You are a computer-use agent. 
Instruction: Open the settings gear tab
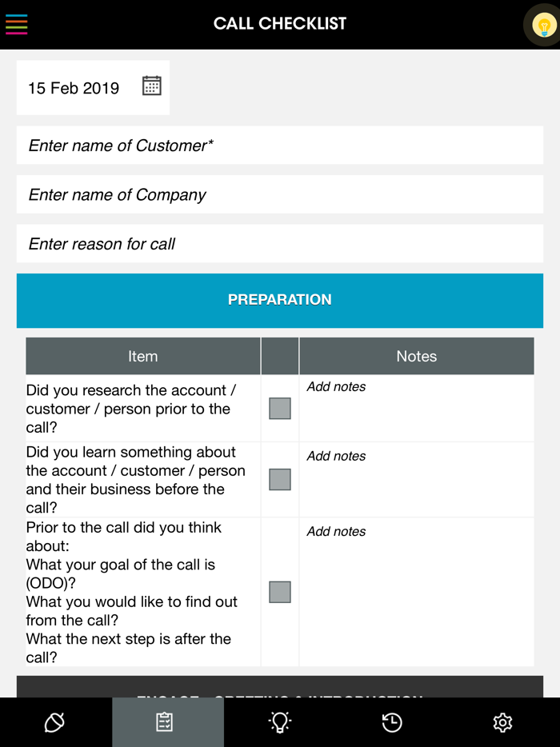(x=502, y=723)
